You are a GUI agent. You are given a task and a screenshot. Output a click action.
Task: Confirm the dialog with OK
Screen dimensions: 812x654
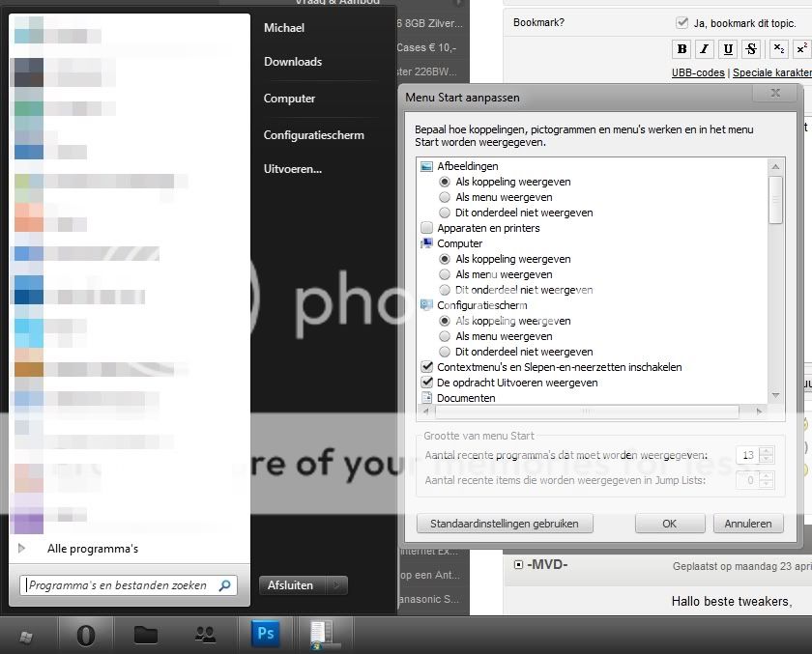(670, 524)
